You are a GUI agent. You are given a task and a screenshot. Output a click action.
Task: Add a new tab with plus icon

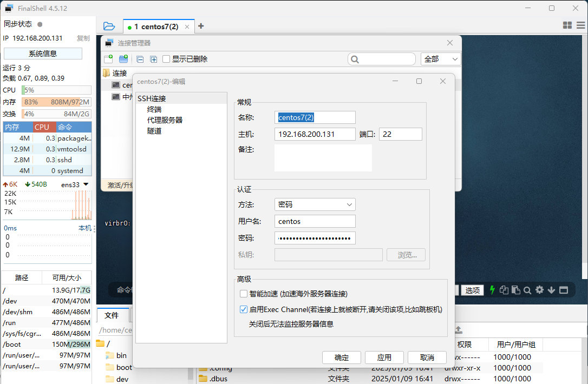201,26
